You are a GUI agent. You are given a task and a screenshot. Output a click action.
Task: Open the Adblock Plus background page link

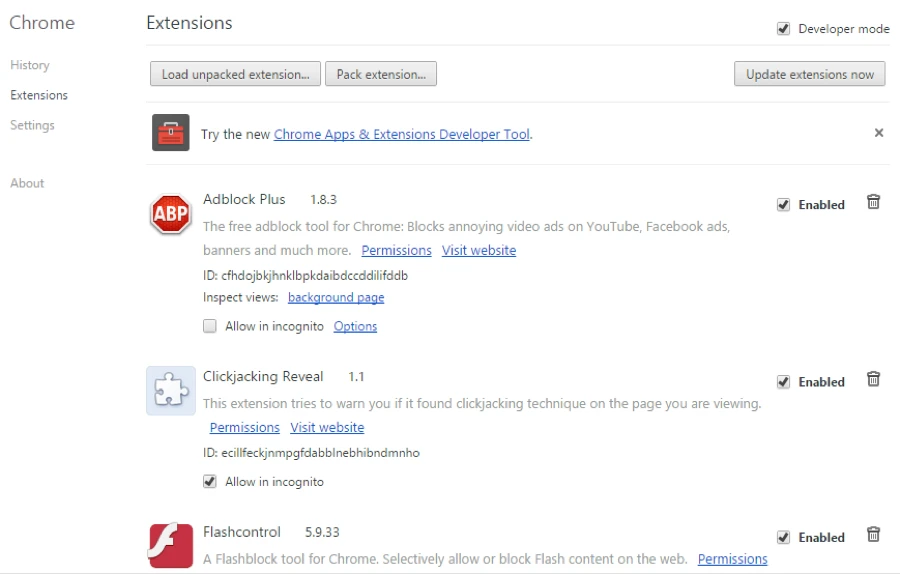pos(336,298)
